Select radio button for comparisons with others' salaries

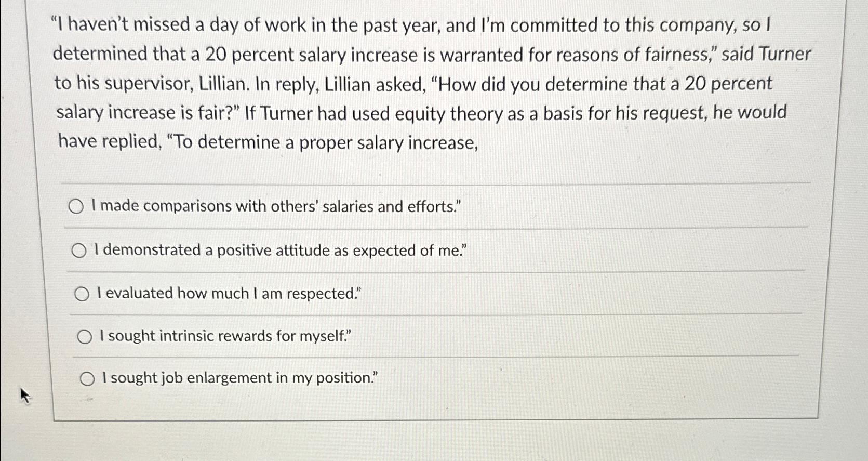(76, 207)
